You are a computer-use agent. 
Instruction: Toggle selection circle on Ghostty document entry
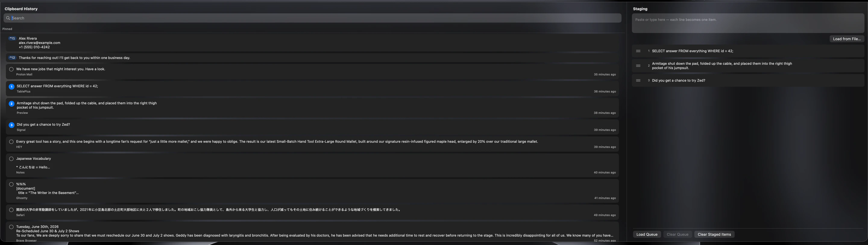click(11, 184)
